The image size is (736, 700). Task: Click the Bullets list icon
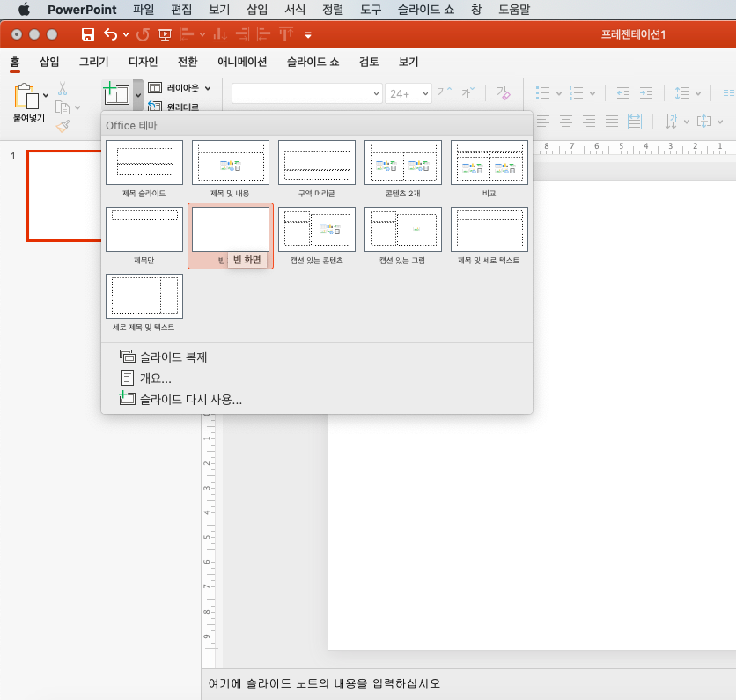click(542, 93)
